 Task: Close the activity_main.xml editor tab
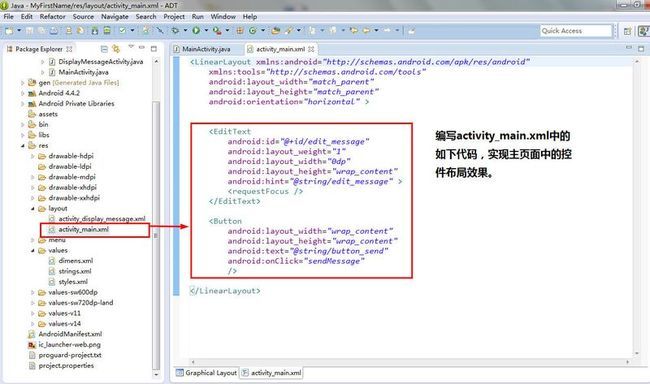point(311,49)
